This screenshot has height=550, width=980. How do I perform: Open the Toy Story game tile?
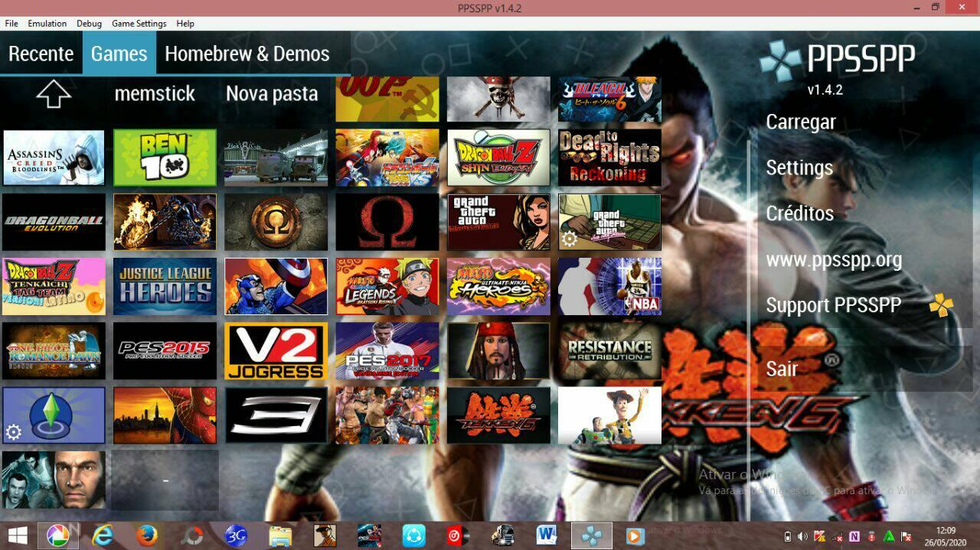pyautogui.click(x=609, y=415)
